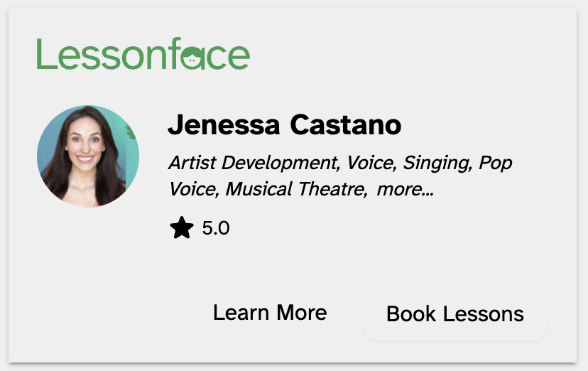Image resolution: width=588 pixels, height=371 pixels.
Task: Select the Artist Development specialty
Action: [252, 163]
